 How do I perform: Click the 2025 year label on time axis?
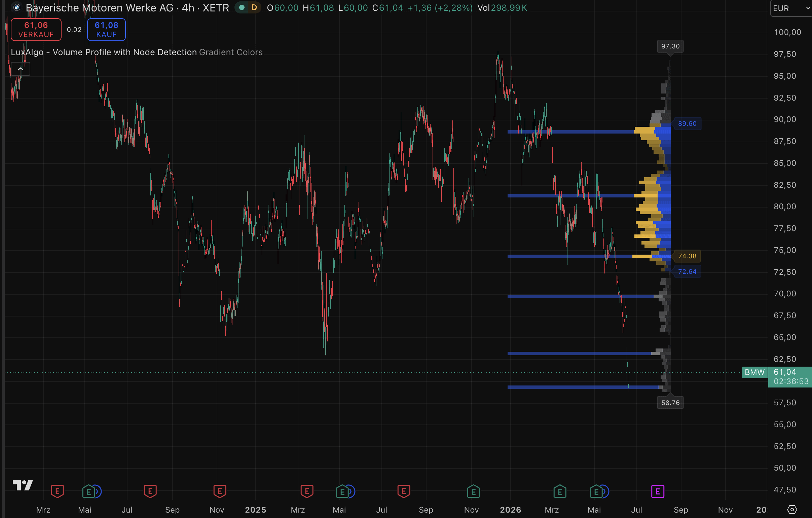click(x=256, y=510)
